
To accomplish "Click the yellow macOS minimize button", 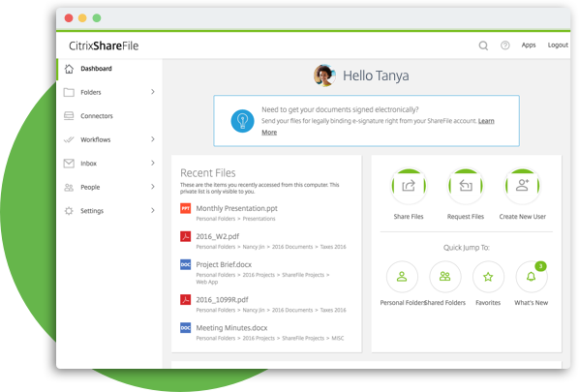I will coord(82,18).
